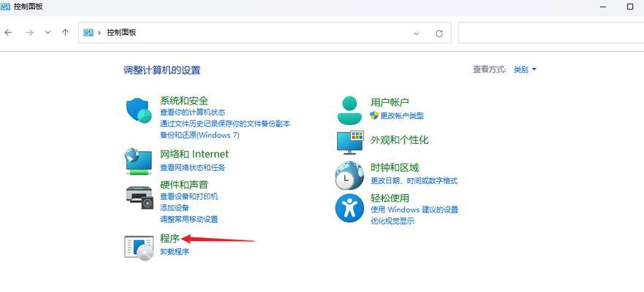
Task: Click the 查看方式 label text
Action: (490, 69)
